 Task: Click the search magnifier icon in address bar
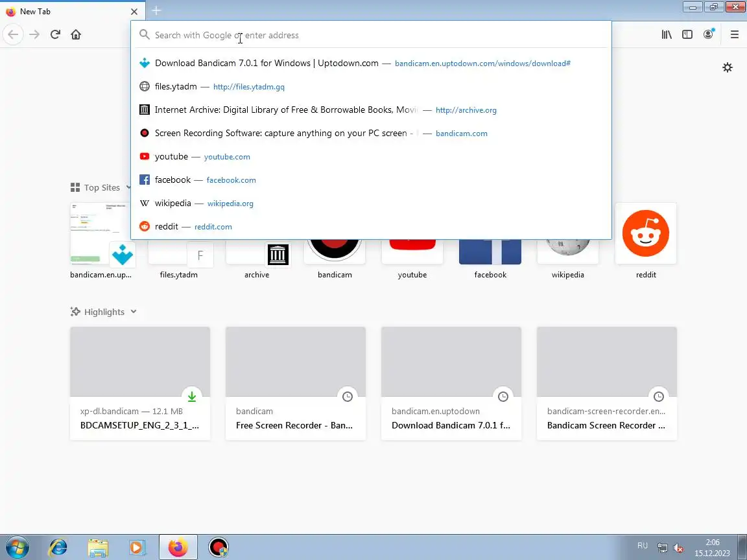click(x=145, y=34)
